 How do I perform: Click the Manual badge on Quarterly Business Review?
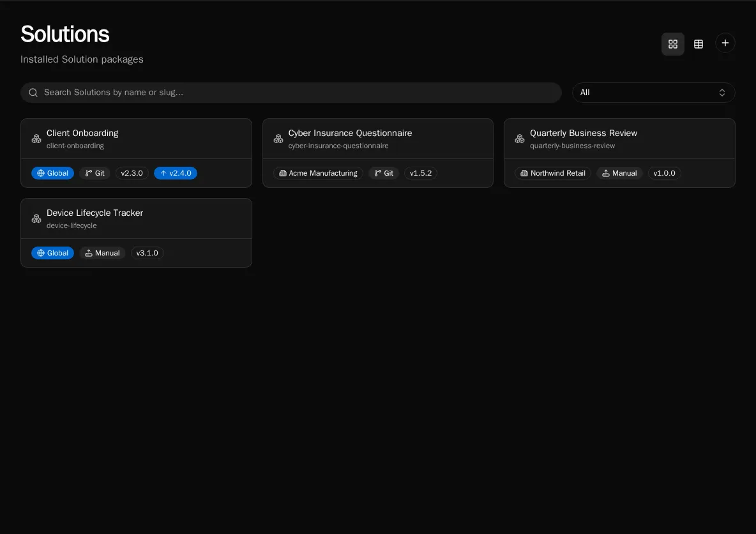pyautogui.click(x=619, y=173)
